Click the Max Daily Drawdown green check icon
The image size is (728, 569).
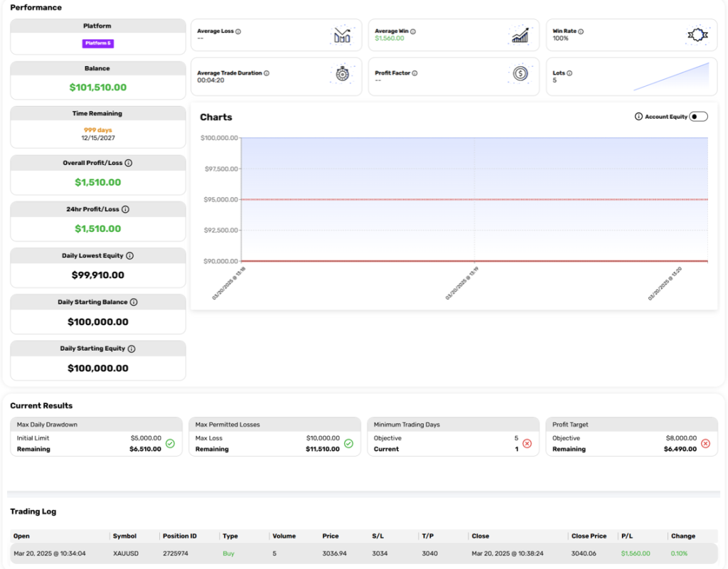[171, 444]
